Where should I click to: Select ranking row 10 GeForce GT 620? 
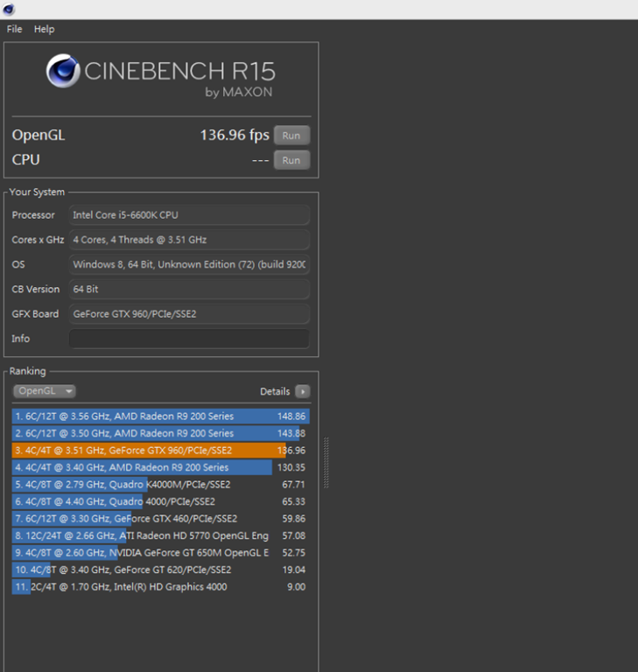pyautogui.click(x=161, y=570)
